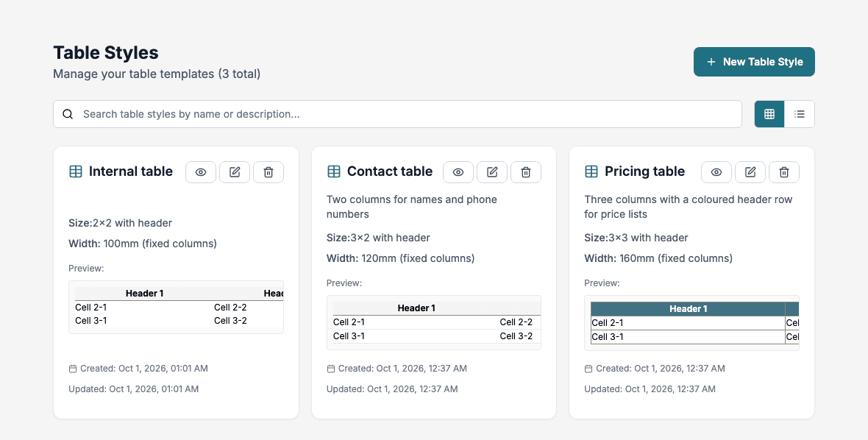The width and height of the screenshot is (868, 440).
Task: Click 'Manage your table templates (3 total)' text
Action: click(x=157, y=74)
